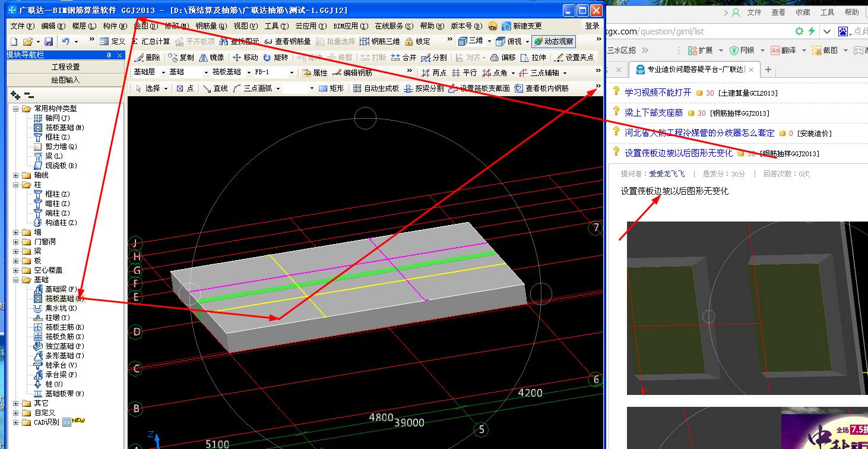Open the 筏板基础 component dropdown

click(x=248, y=72)
